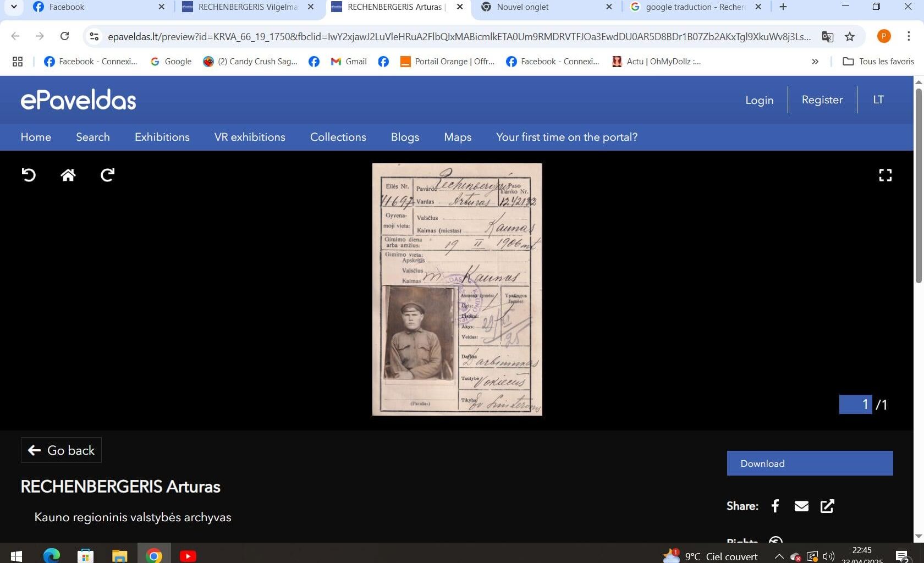
Task: Click the Download button
Action: [810, 463]
